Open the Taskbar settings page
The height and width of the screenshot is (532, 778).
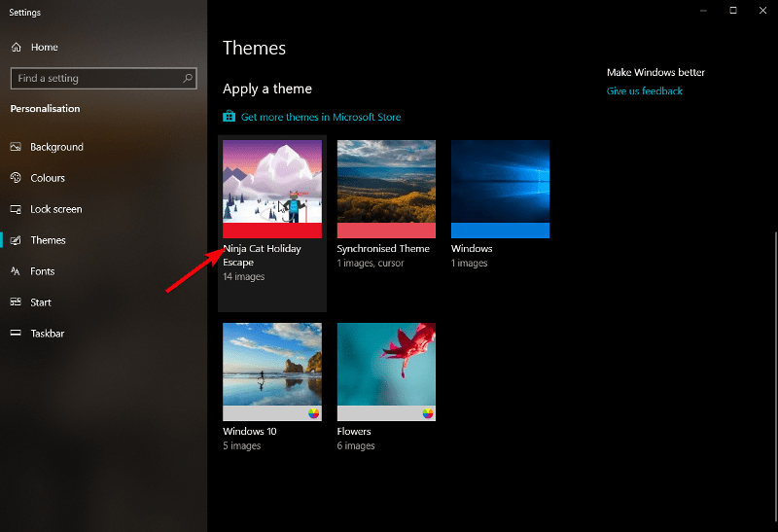[x=103, y=333]
